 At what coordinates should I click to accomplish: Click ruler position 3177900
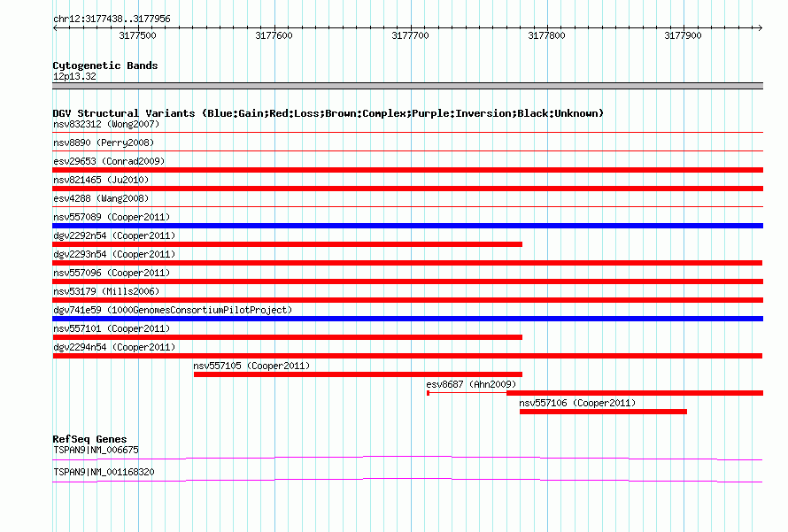[x=683, y=35]
